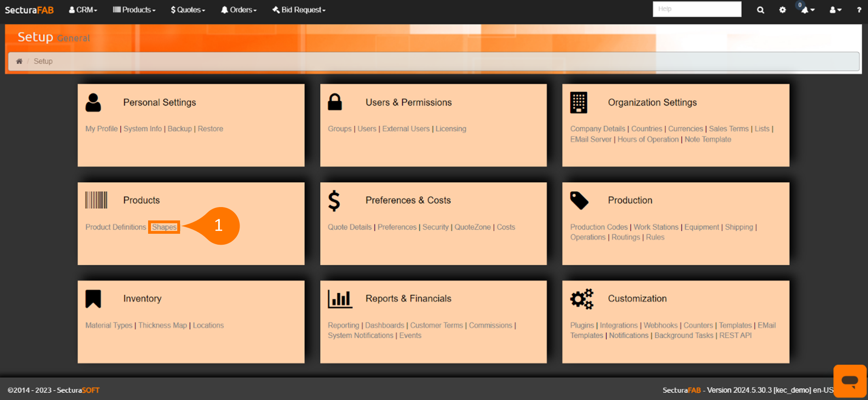Select the Work Stations link
The image size is (868, 400).
coord(656,227)
